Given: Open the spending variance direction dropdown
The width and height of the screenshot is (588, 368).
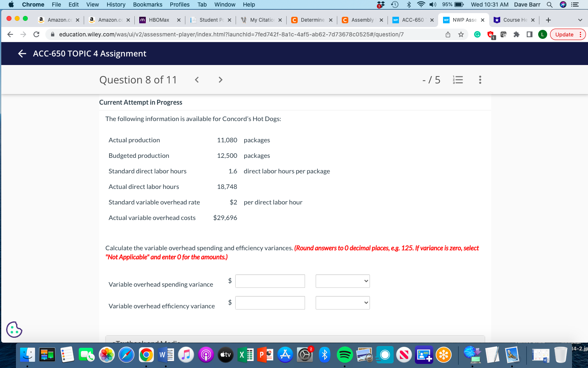Looking at the screenshot, I should (x=343, y=281).
